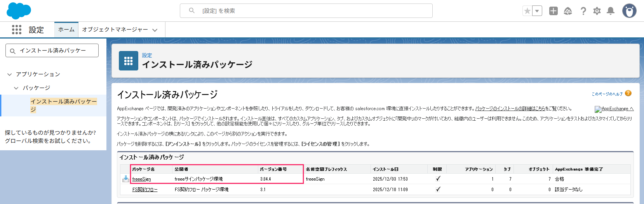Open the help question mark icon
The height and width of the screenshot is (204, 644).
tap(583, 11)
